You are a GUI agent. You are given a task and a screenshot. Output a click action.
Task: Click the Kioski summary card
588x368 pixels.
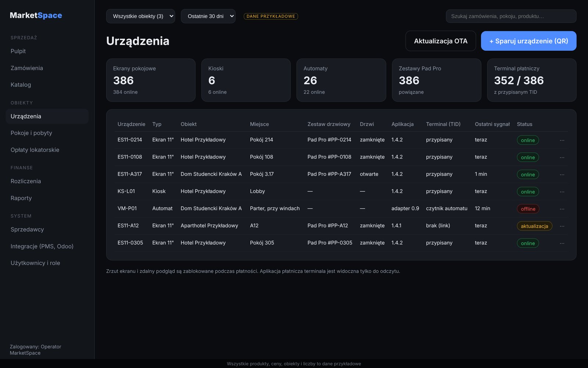click(246, 80)
